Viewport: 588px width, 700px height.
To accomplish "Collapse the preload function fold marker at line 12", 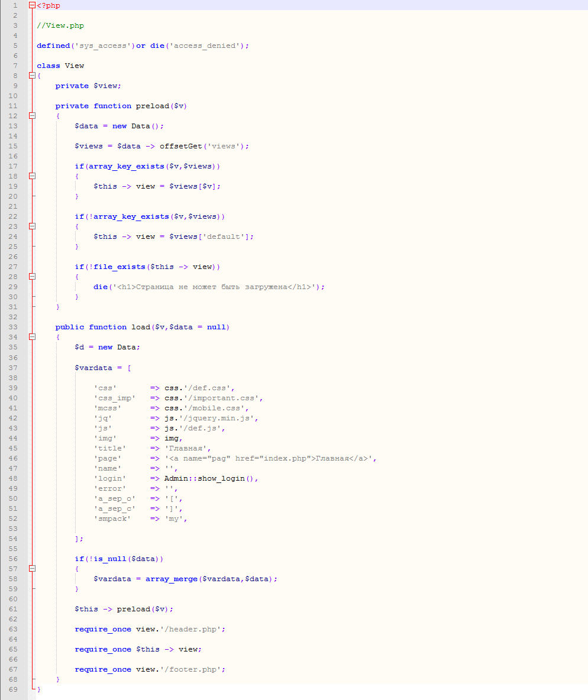I will click(32, 116).
